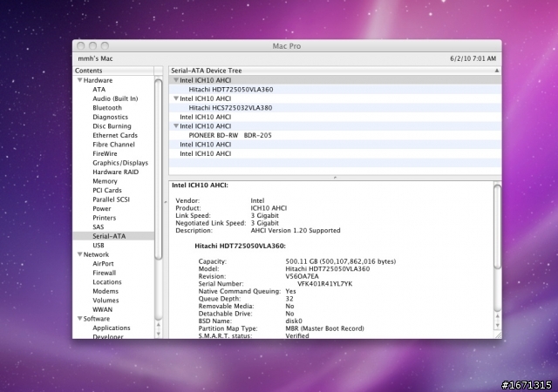The width and height of the screenshot is (558, 392).
Task: Select ATA in Hardware list
Action: [x=99, y=89]
